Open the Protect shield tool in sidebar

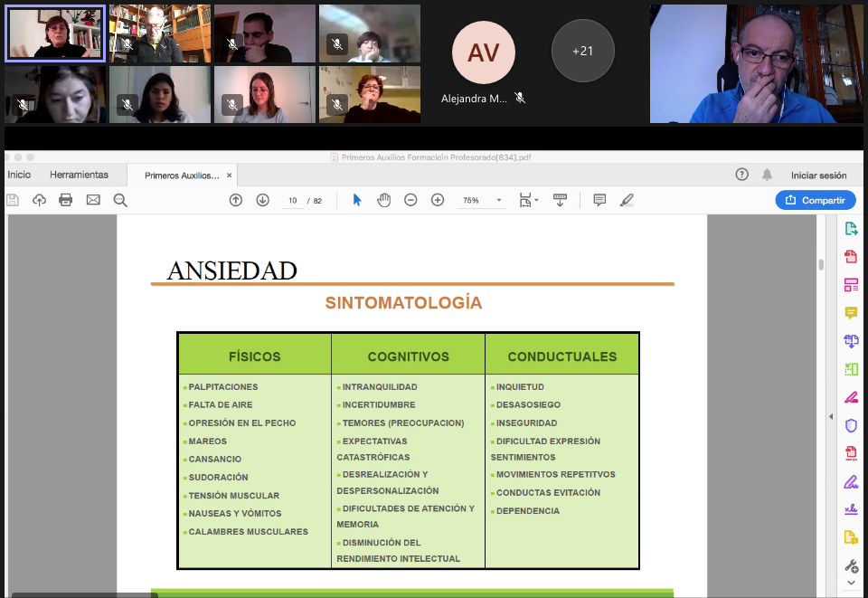tap(850, 425)
